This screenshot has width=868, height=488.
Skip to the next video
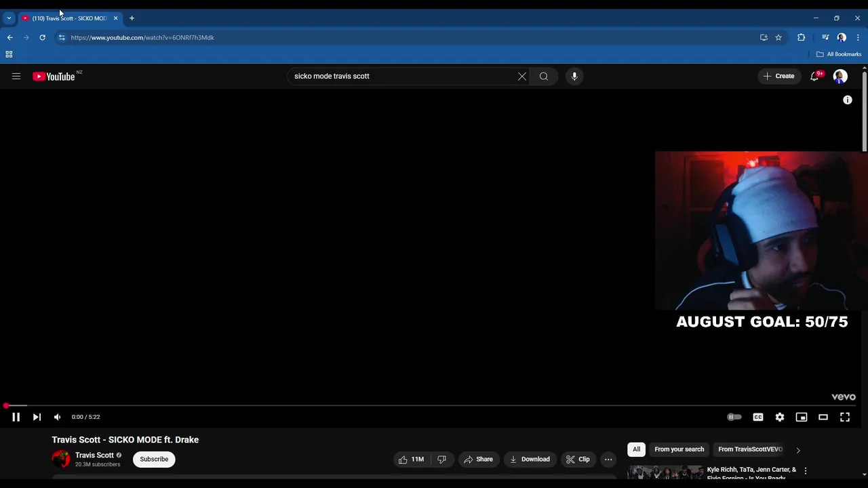coord(37,417)
